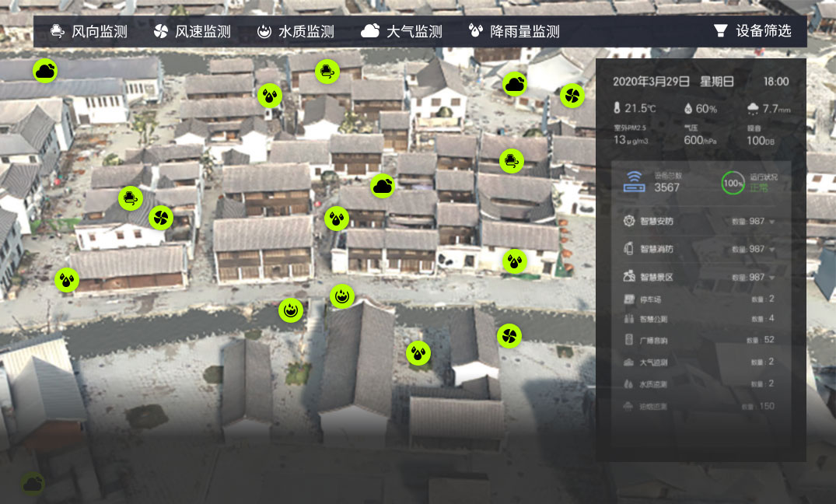
Task: Toggle the 降雨量监测 layer in the toolbar
Action: 513,31
